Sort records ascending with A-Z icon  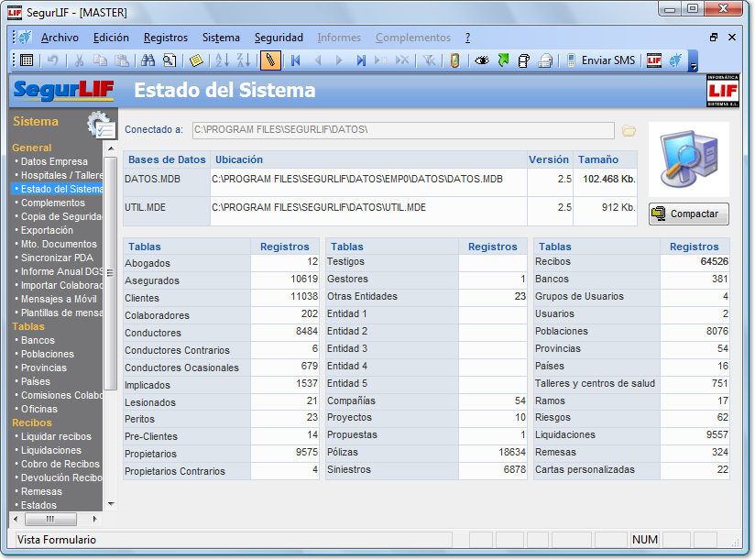click(221, 60)
